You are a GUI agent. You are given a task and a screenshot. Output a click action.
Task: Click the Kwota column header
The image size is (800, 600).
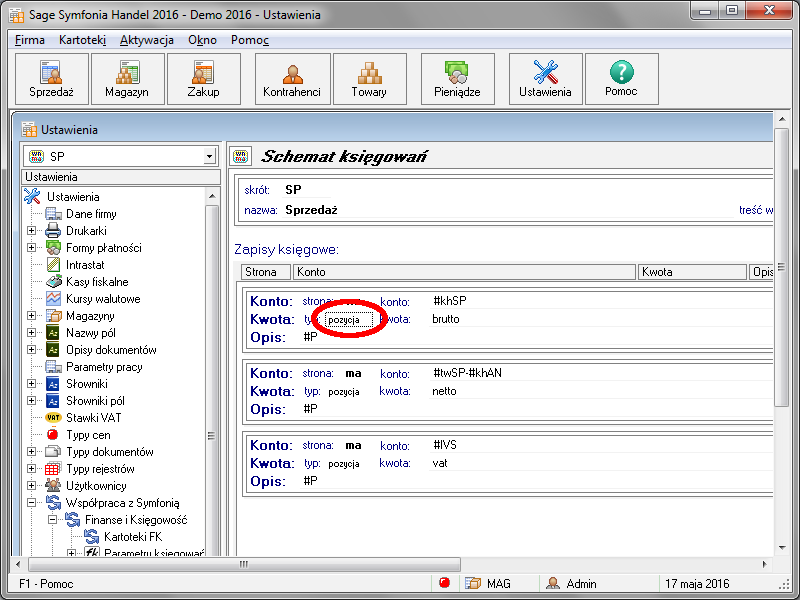point(692,272)
